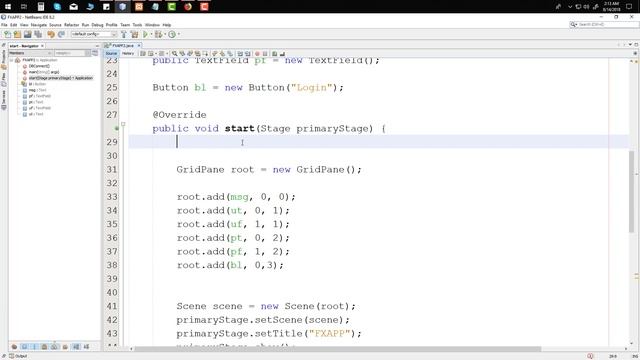Image resolution: width=640 pixels, height=360 pixels.
Task: Open the Navigator filter dropdown next to Members
Action: tap(72, 53)
